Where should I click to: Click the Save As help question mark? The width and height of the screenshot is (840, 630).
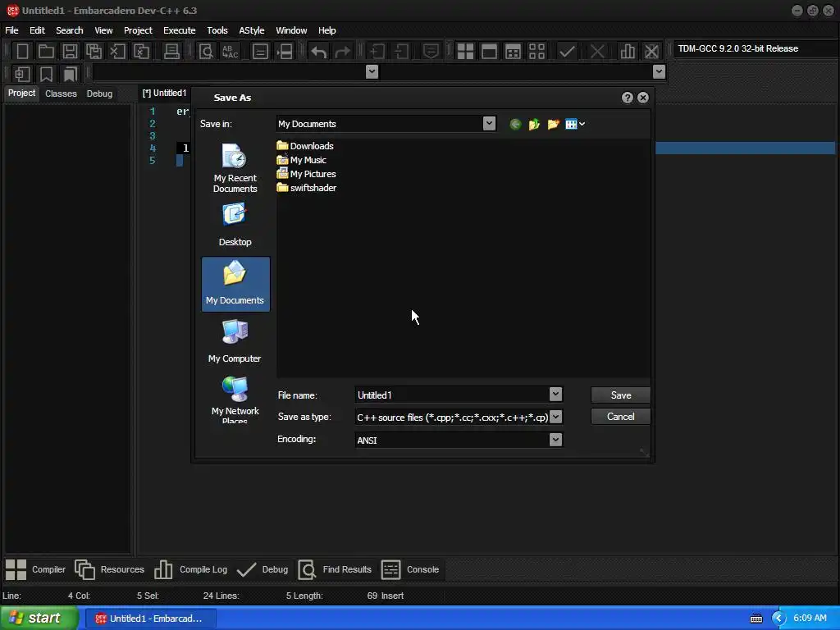tap(628, 98)
